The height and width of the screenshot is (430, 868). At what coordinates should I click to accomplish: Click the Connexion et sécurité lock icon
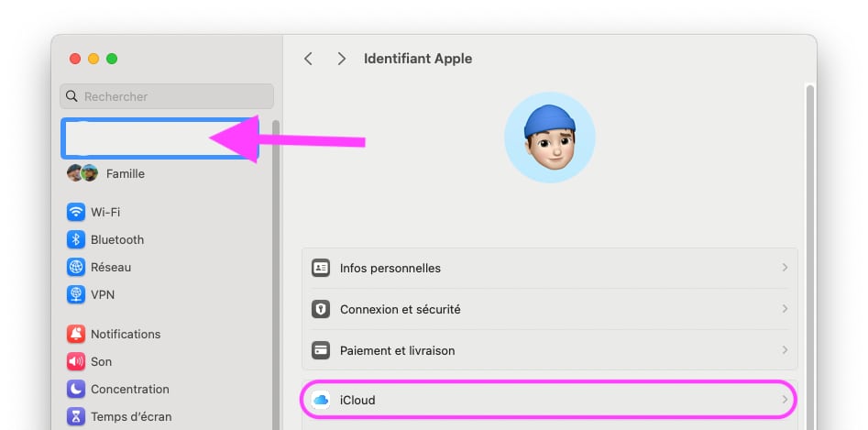(x=321, y=309)
